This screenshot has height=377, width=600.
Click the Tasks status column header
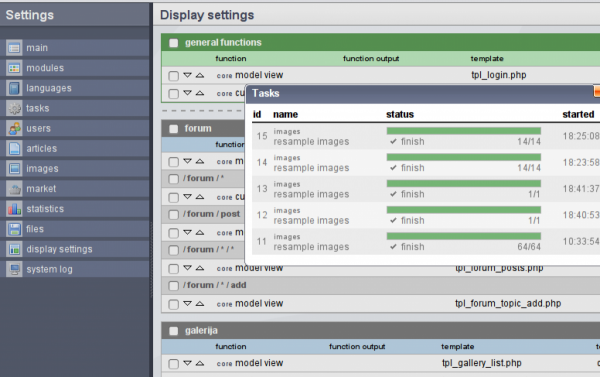[x=400, y=114]
